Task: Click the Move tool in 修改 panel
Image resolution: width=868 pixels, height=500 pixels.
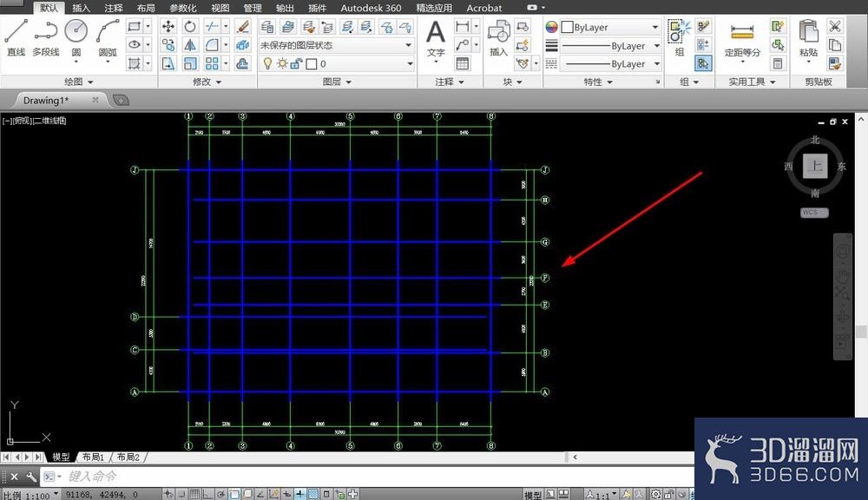Action: pos(168,26)
